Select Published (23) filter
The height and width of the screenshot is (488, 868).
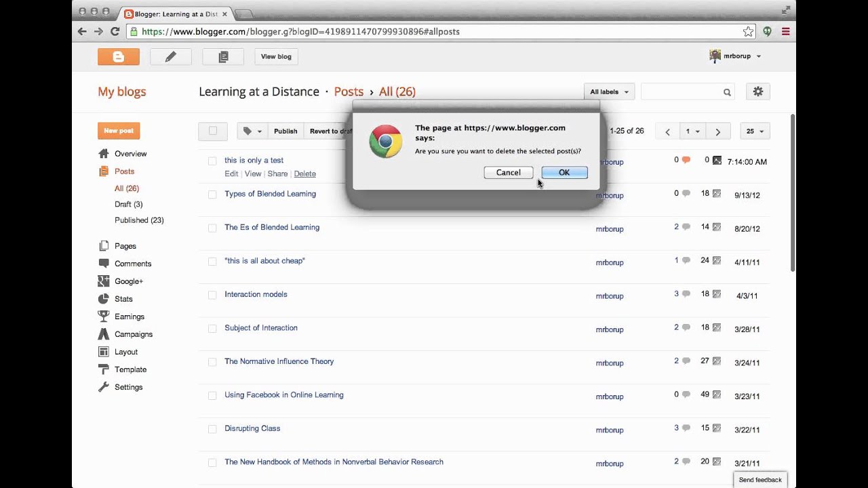point(139,220)
